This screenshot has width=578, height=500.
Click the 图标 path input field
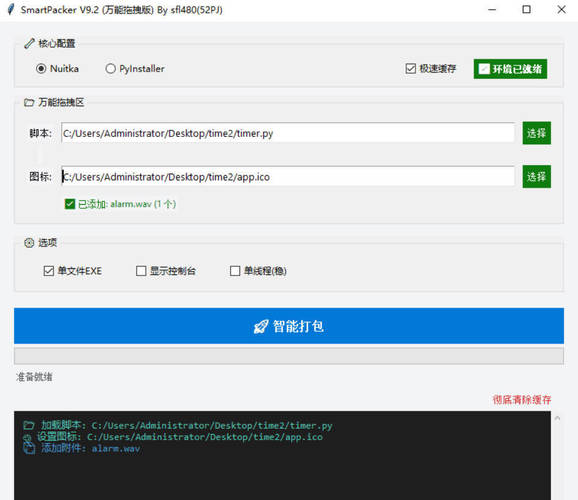[288, 177]
